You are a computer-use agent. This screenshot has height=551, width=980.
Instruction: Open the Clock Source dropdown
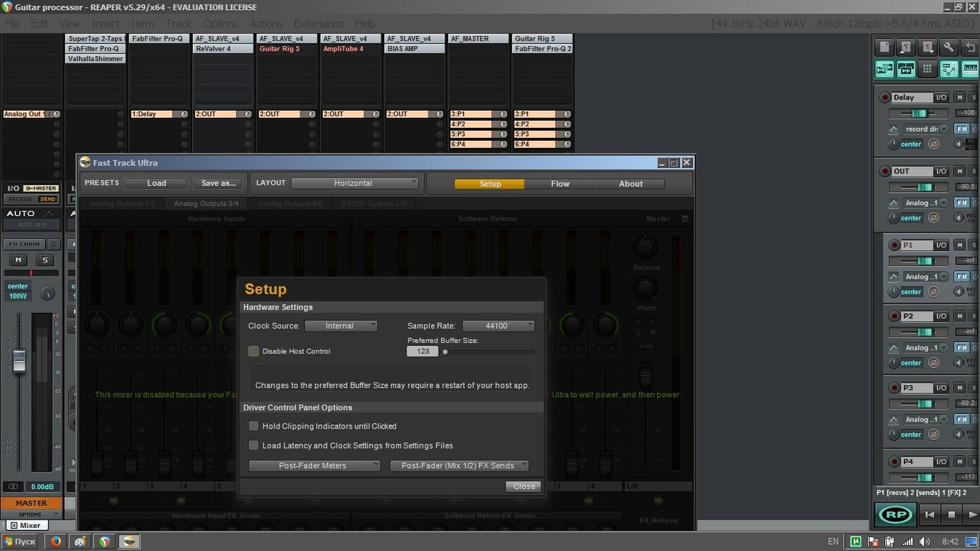(341, 326)
